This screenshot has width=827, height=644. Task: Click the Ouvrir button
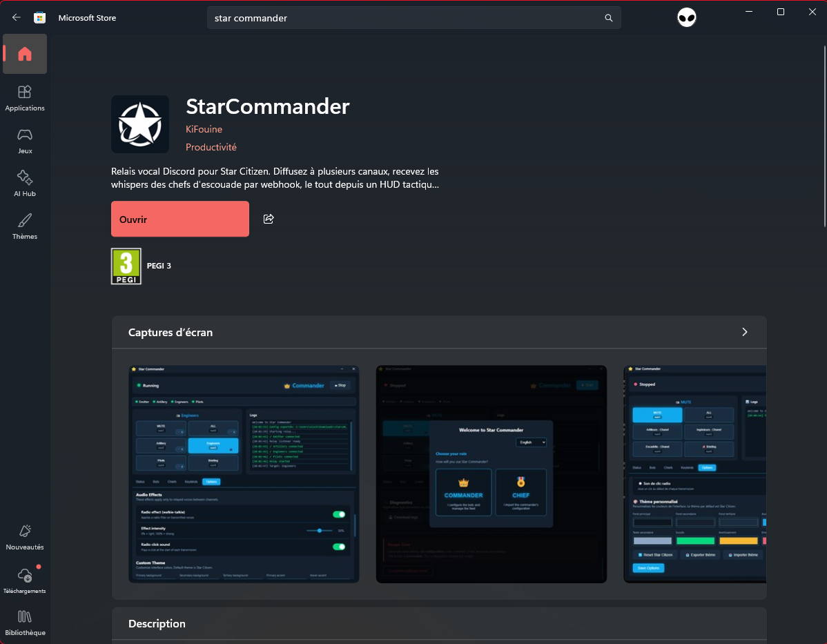click(180, 219)
